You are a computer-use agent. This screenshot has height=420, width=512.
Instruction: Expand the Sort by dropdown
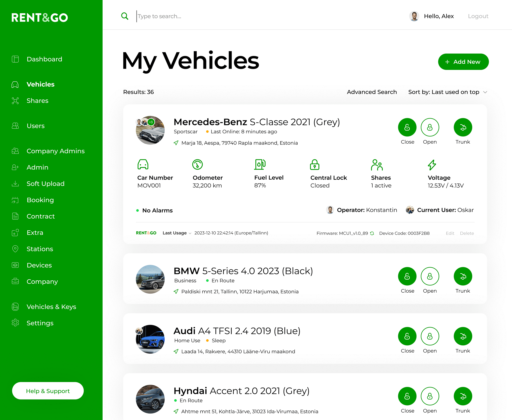[447, 92]
